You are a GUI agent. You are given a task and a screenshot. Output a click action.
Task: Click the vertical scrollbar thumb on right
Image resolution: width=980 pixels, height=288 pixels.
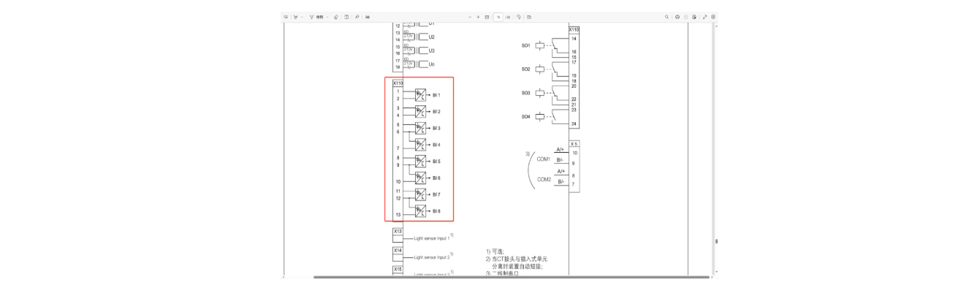click(x=716, y=240)
